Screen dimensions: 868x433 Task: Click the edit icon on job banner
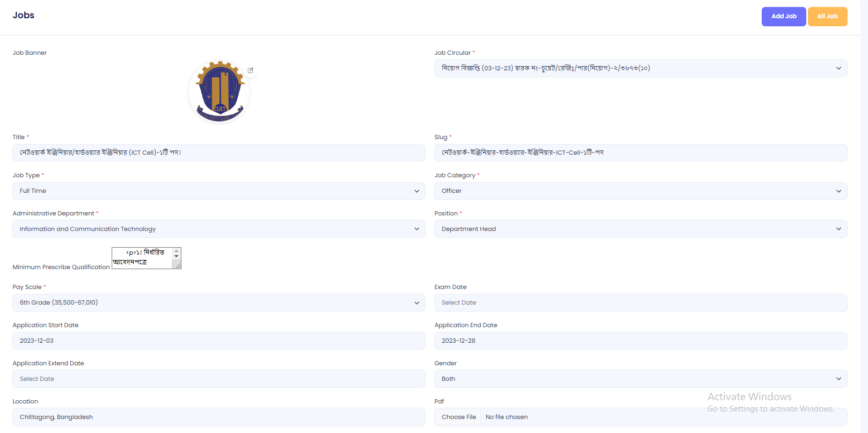pyautogui.click(x=250, y=70)
